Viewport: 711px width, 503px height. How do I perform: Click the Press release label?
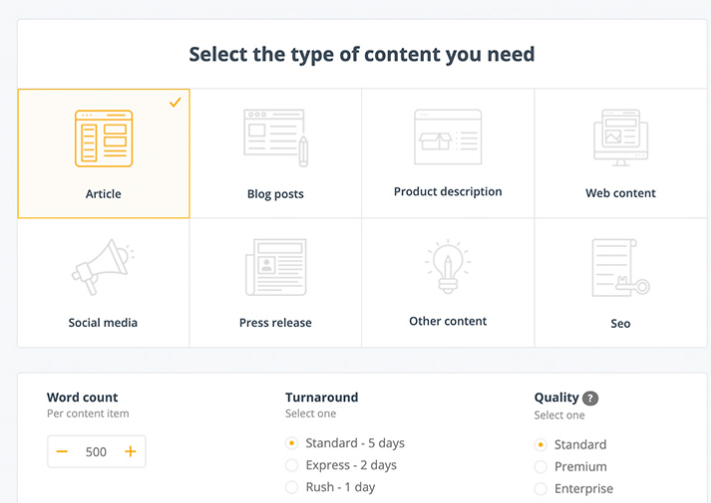(x=275, y=323)
